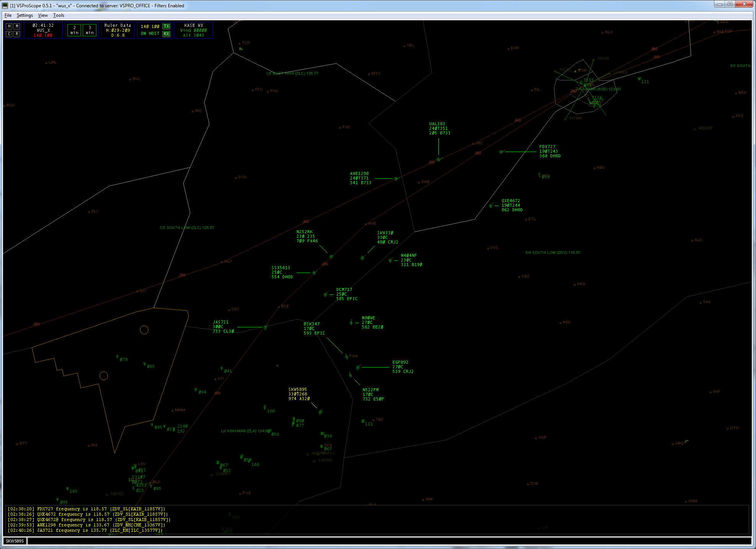Expand the UAL283 aircraft datablock
Screen dimensions: 756x549
click(438, 128)
